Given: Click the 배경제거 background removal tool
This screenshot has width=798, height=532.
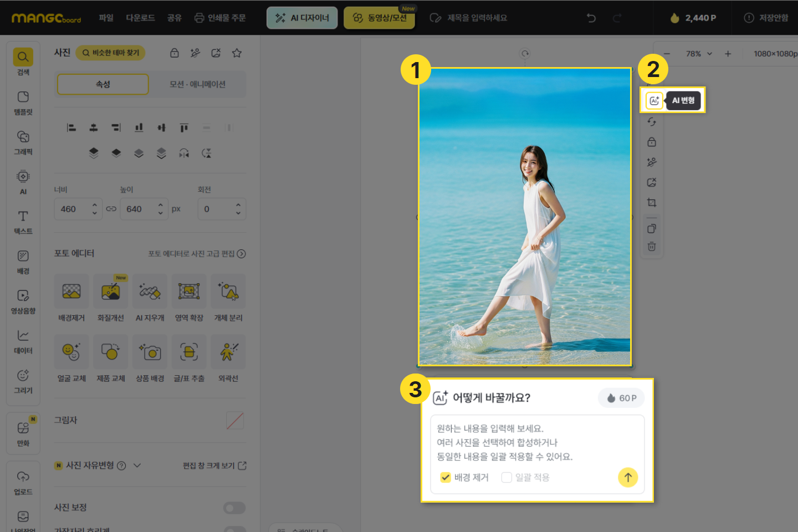Looking at the screenshot, I should 71,298.
